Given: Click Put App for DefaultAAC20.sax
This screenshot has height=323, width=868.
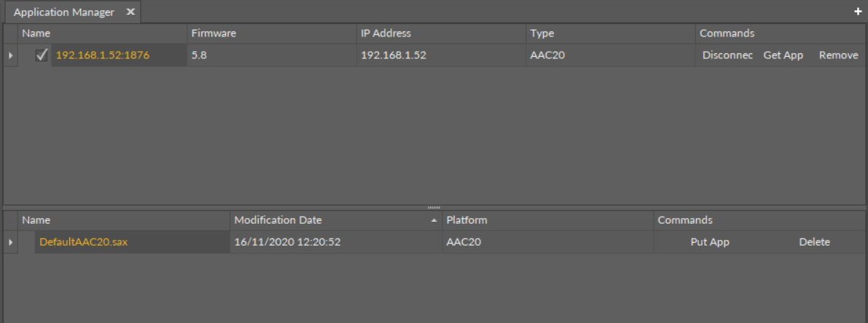Looking at the screenshot, I should tap(709, 243).
